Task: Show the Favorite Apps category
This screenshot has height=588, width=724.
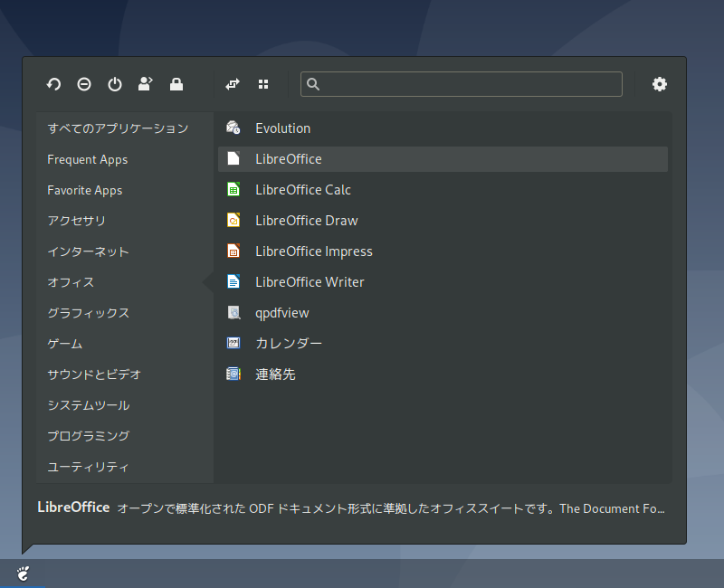Action: [84, 190]
